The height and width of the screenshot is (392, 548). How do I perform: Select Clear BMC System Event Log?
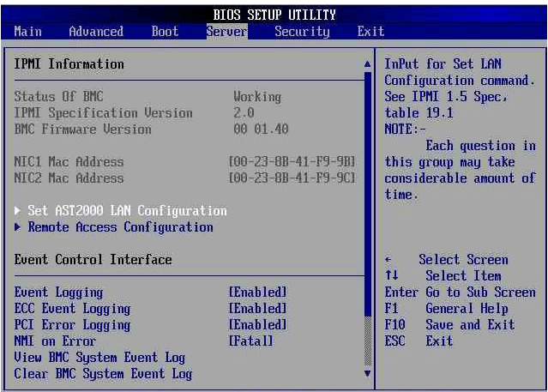(x=103, y=374)
